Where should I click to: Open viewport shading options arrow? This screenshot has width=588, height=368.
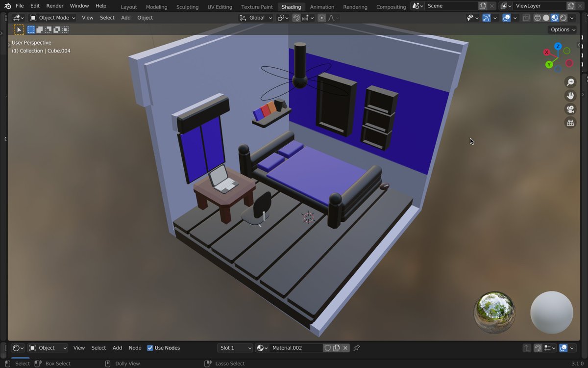pos(572,18)
